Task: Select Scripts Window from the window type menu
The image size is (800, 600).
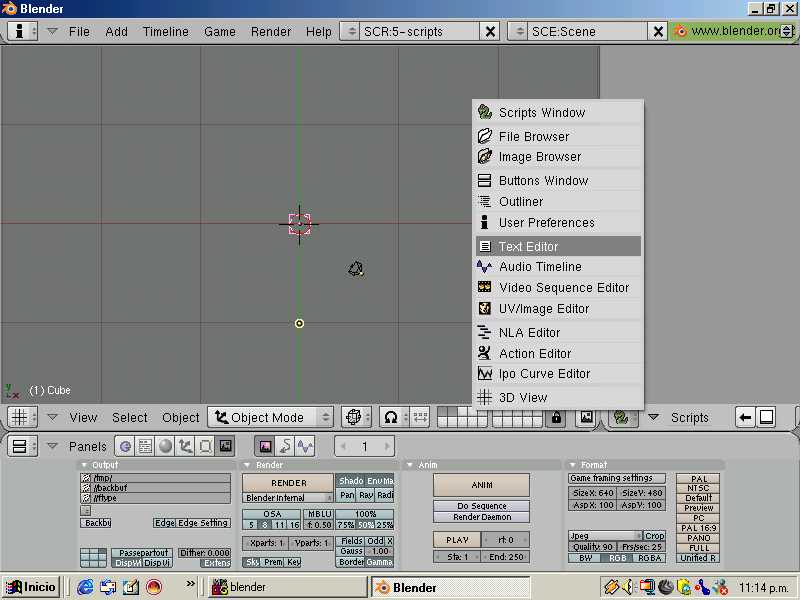Action: click(558, 112)
